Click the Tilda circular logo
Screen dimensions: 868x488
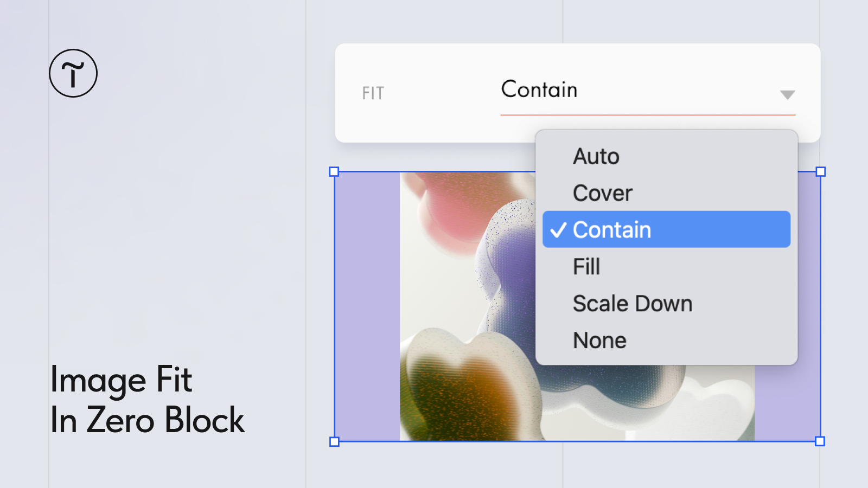click(73, 73)
